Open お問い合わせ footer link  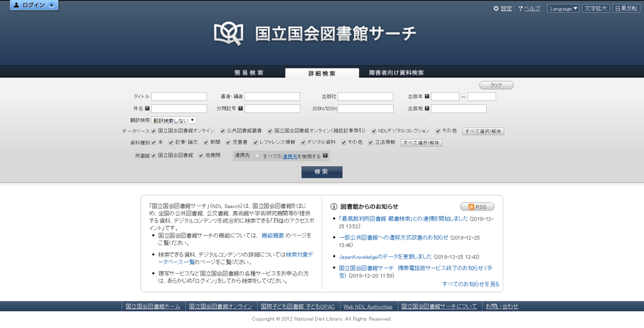[502, 306]
